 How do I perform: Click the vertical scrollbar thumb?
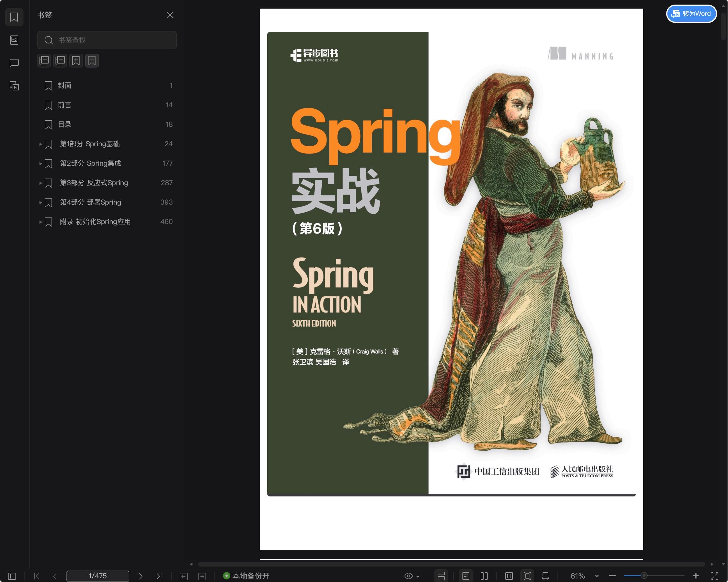click(723, 26)
